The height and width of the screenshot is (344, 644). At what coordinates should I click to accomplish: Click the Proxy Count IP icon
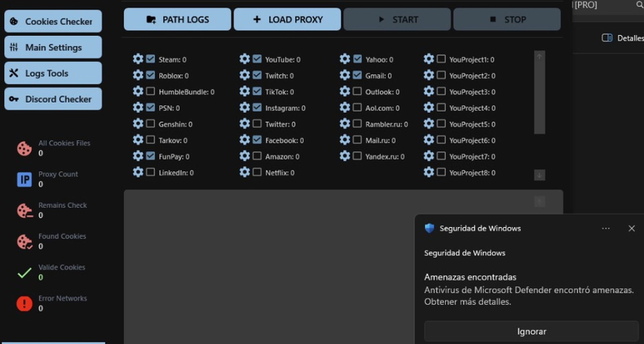pos(24,179)
